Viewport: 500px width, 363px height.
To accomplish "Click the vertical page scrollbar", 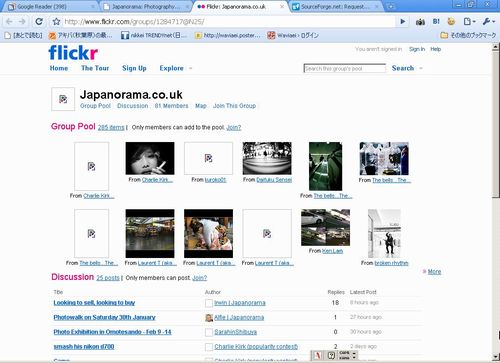I will pos(496,200).
